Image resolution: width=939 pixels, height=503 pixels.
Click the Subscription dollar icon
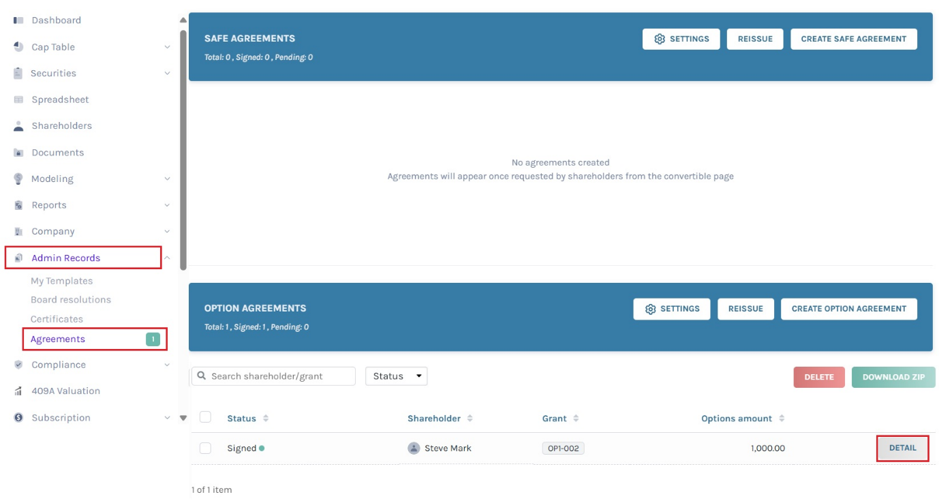click(19, 417)
